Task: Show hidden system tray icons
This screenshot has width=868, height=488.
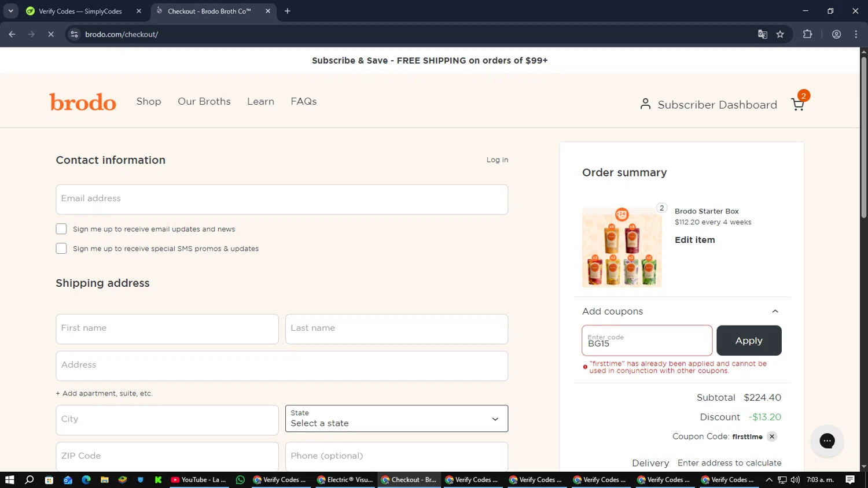Action: tap(769, 480)
